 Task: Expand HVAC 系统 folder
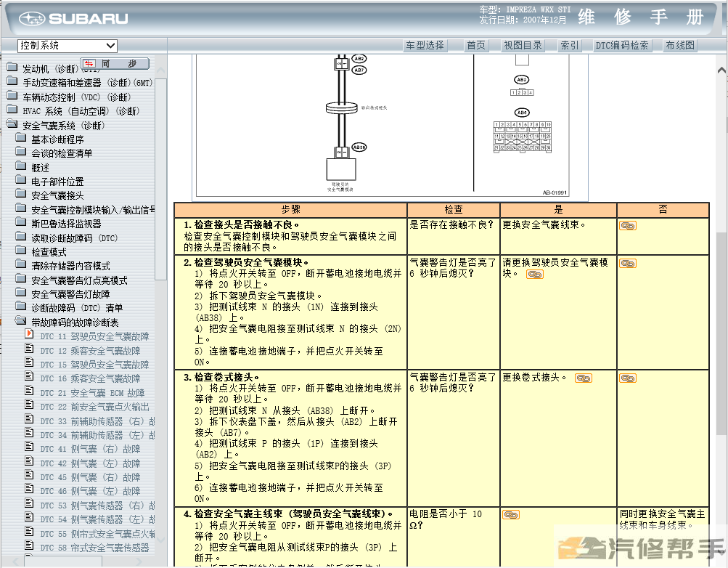coord(12,110)
